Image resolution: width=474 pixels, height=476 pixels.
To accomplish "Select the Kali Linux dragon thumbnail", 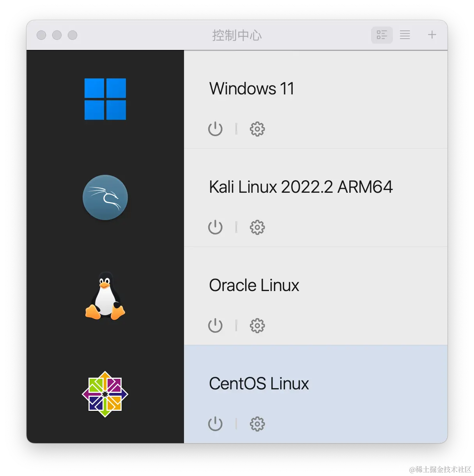I will (105, 197).
